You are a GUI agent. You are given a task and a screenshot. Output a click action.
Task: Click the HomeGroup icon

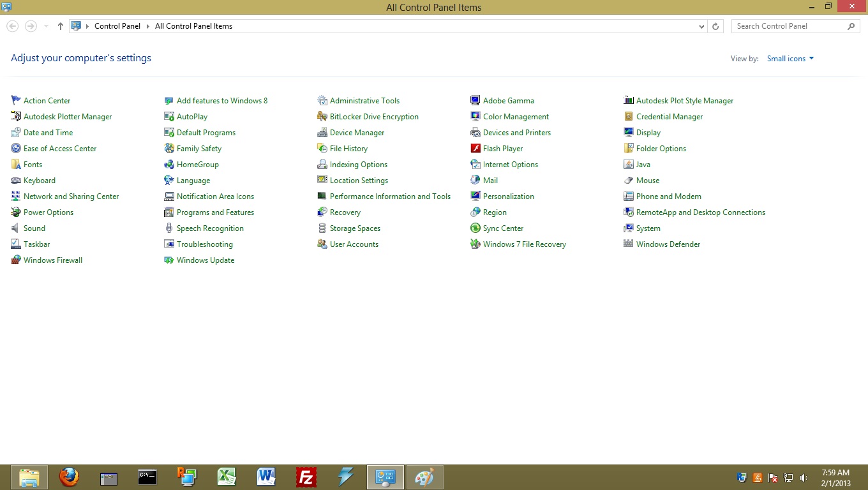pos(169,165)
